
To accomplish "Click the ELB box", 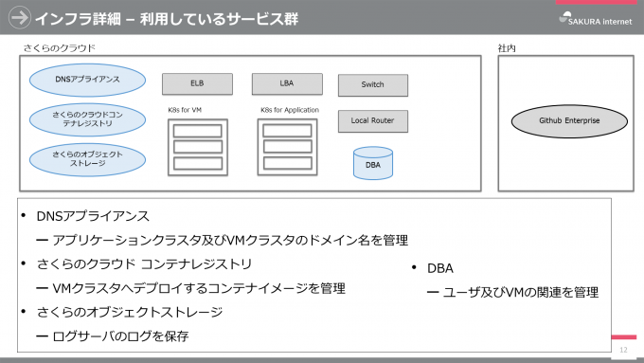I will pos(197,83).
